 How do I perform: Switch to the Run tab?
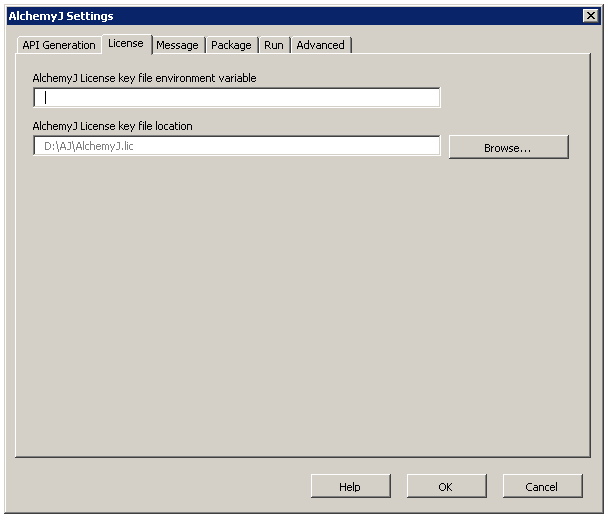[273, 45]
